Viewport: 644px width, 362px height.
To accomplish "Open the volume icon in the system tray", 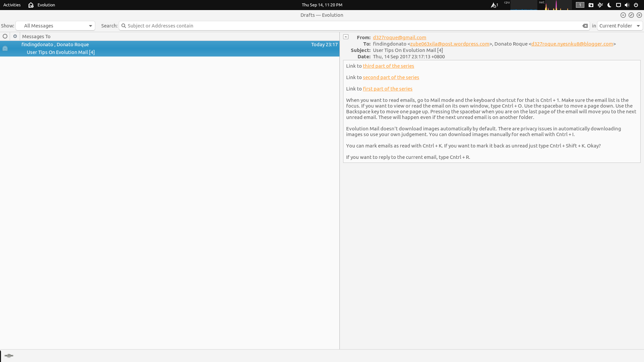I will (x=627, y=5).
